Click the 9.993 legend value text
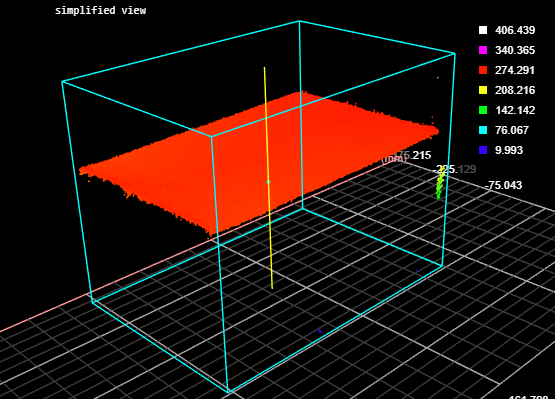Viewport: 555px width, 399px height. click(509, 150)
